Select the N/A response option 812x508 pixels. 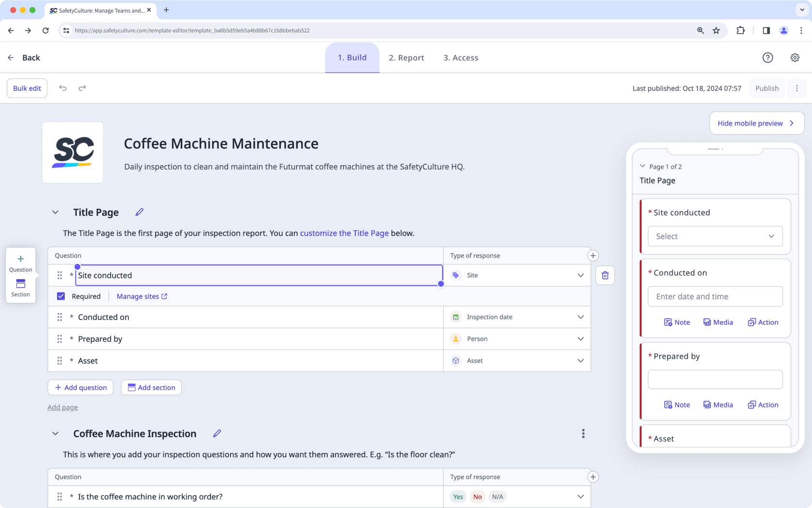pyautogui.click(x=497, y=496)
